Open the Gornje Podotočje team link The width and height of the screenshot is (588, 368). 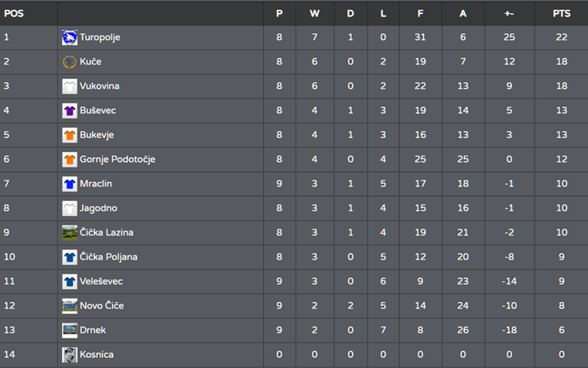tap(118, 160)
